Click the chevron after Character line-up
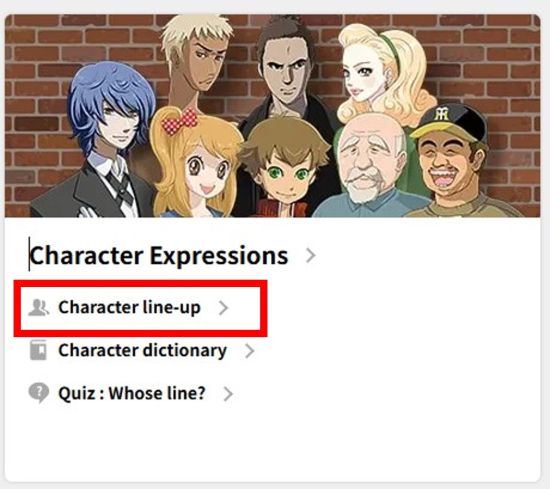The width and height of the screenshot is (550, 489). click(x=223, y=308)
